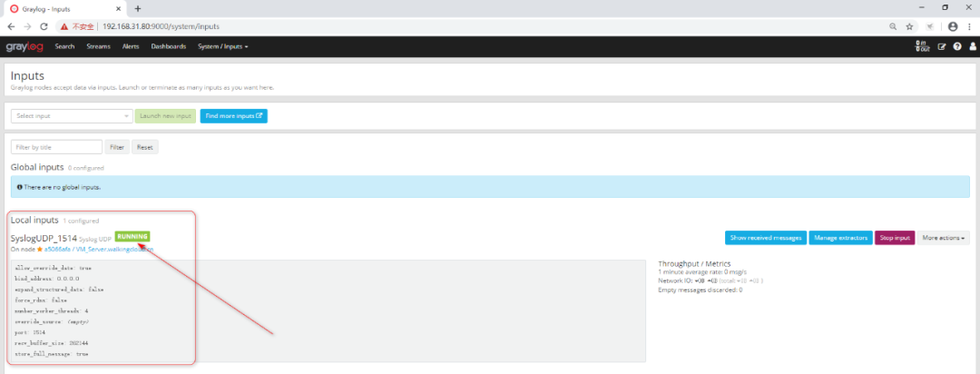Open the user profile icon in Graylog navbar
980x374 pixels.
point(973,47)
